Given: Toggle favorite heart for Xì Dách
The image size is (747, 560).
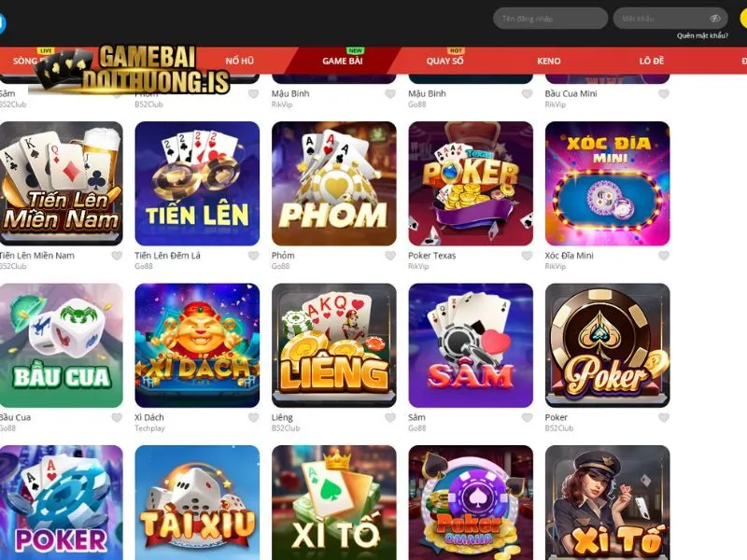Looking at the screenshot, I should point(253,417).
